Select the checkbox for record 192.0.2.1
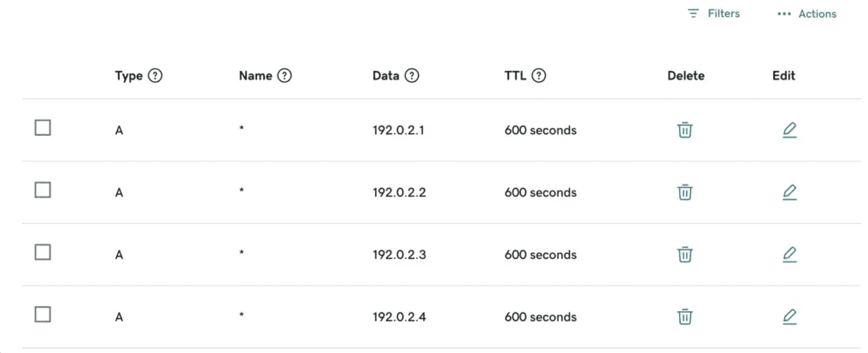 point(43,127)
